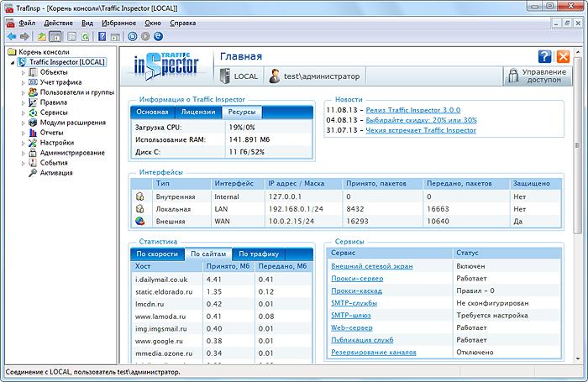Open Выбирайте скидку: 20% или 30% link

click(x=421, y=120)
